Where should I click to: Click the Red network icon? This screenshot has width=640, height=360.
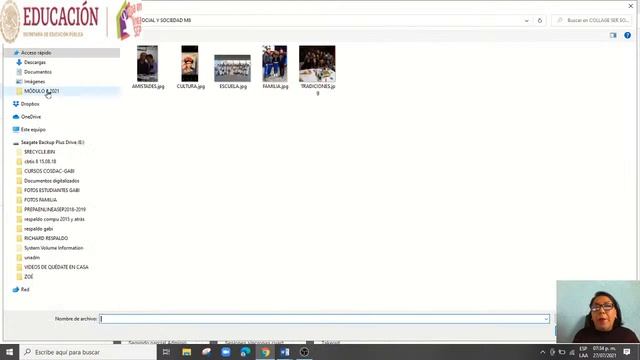[16, 289]
